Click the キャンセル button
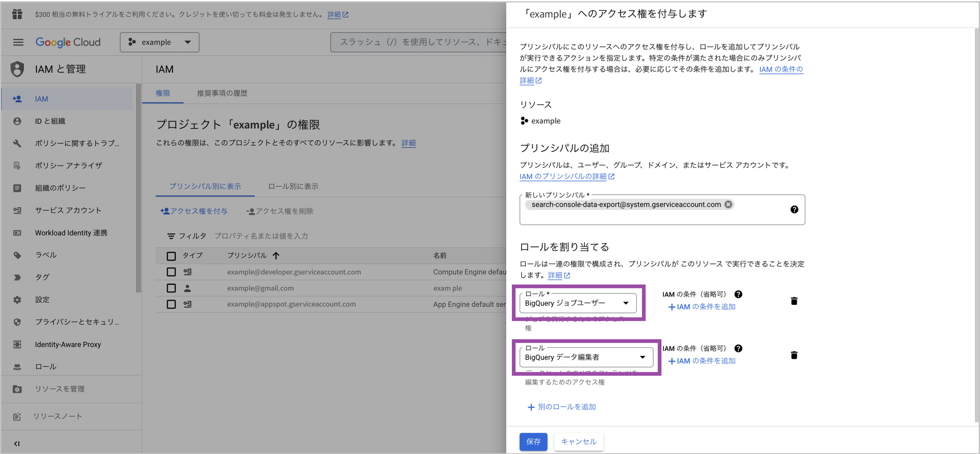Screen dimensions: 980x454 (579, 442)
